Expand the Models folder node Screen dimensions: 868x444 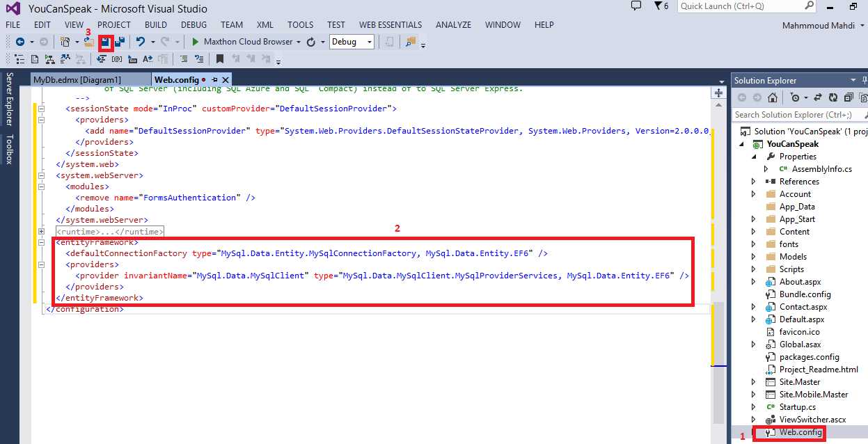[x=754, y=257]
